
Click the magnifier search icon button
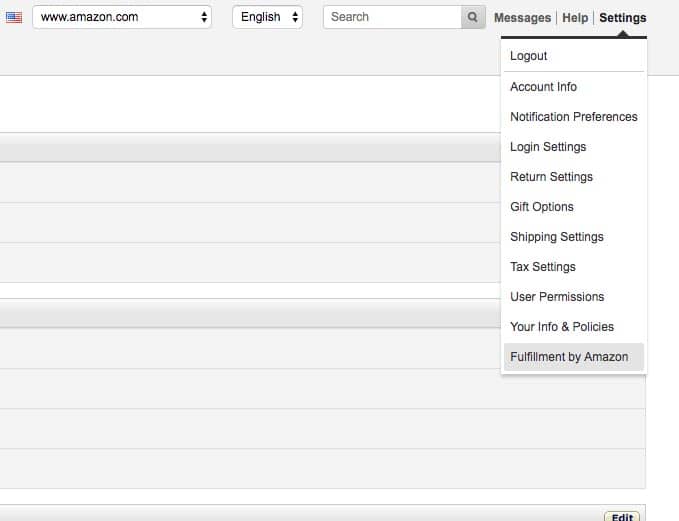click(x=473, y=17)
